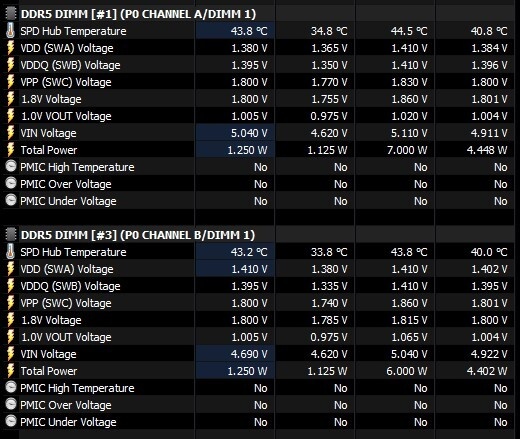Select DIMM #3 VIN Voltage label
This screenshot has height=439, width=520.
(48, 354)
